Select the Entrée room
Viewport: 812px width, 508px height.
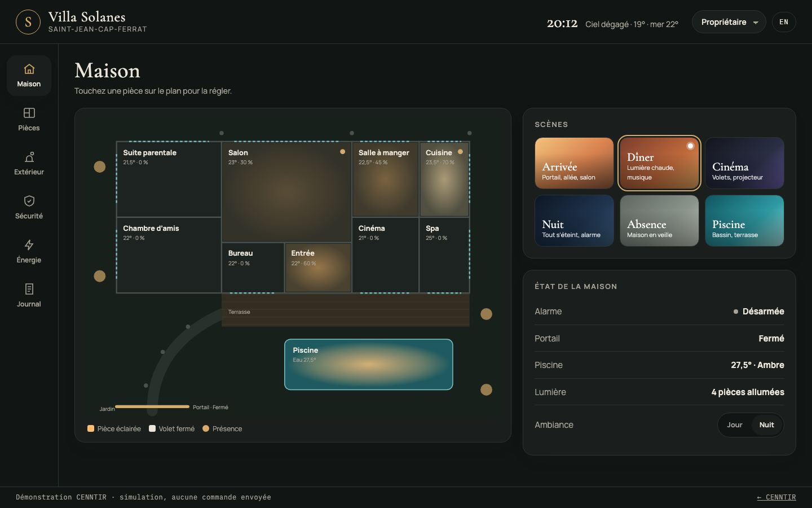tap(318, 268)
